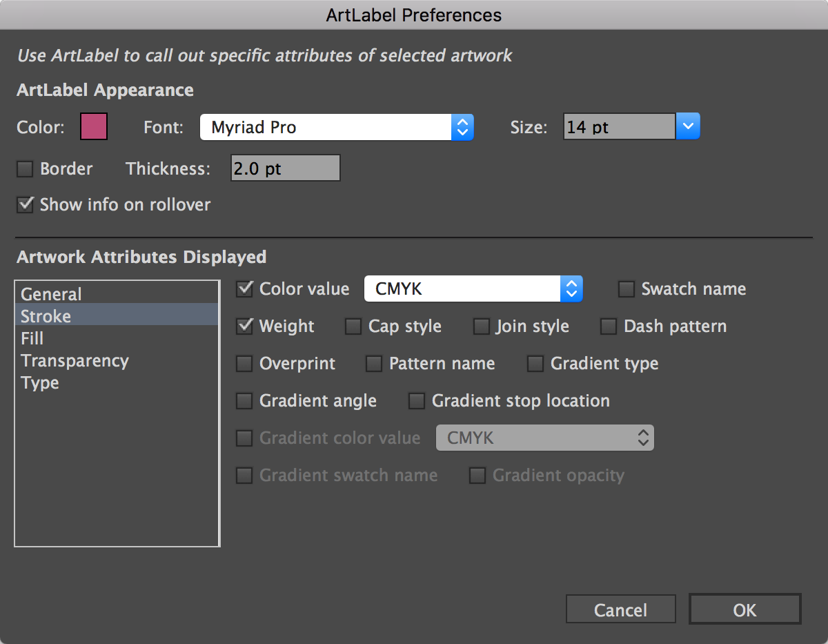Enable the Gradient type checkbox
The height and width of the screenshot is (644, 828).
coord(535,364)
